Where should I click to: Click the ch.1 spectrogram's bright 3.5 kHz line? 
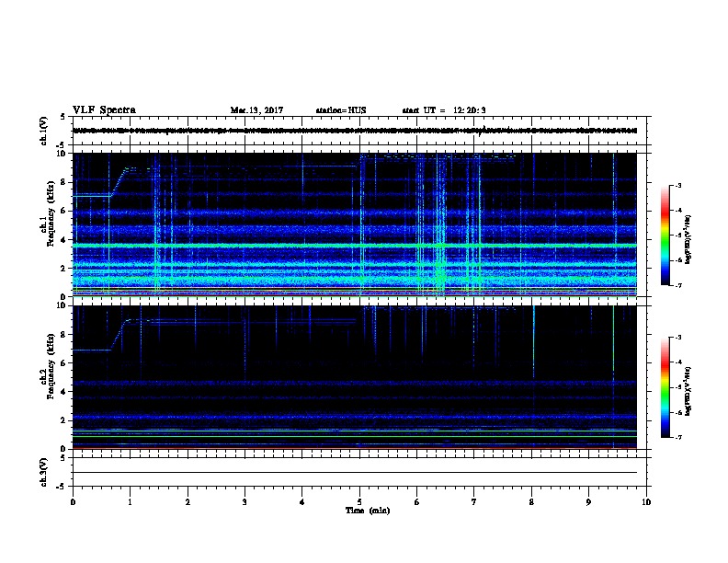coord(355,246)
